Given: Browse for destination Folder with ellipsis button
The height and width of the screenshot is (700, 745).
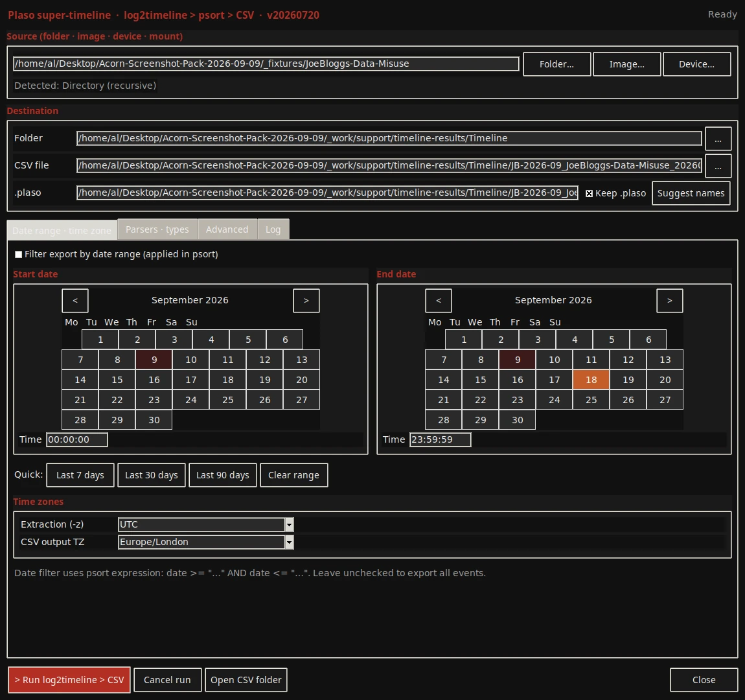Looking at the screenshot, I should pyautogui.click(x=718, y=139).
